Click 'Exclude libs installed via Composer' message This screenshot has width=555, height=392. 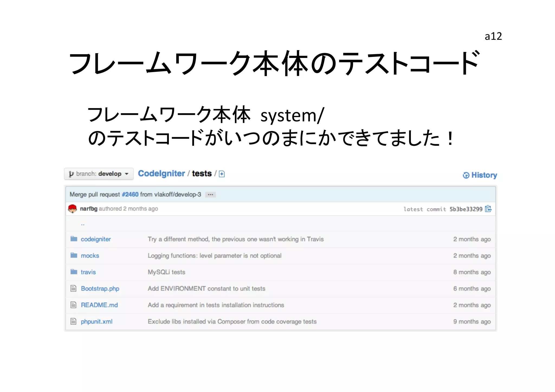coord(232,322)
